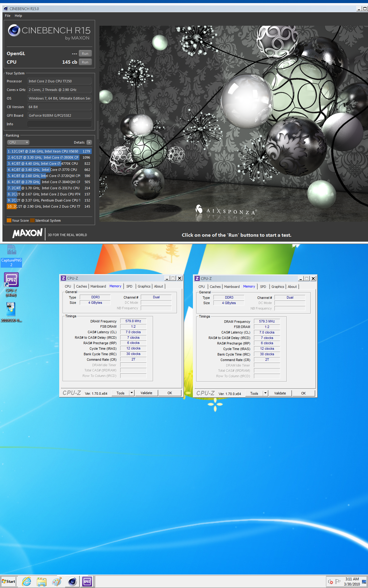Click the right CPU-Z window title icon
Image resolution: width=368 pixels, height=588 pixels.
[197, 278]
